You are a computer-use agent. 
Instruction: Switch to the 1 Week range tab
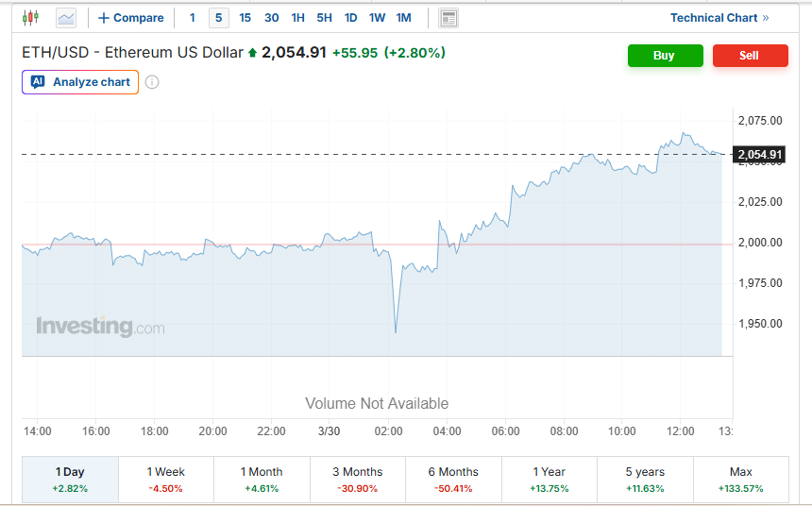[x=166, y=480]
